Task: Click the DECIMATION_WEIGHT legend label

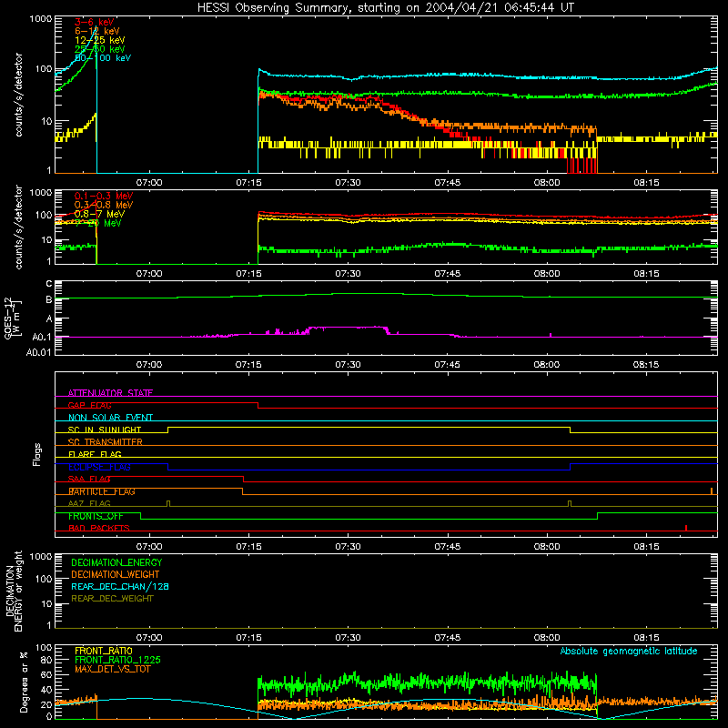Action: [x=116, y=574]
